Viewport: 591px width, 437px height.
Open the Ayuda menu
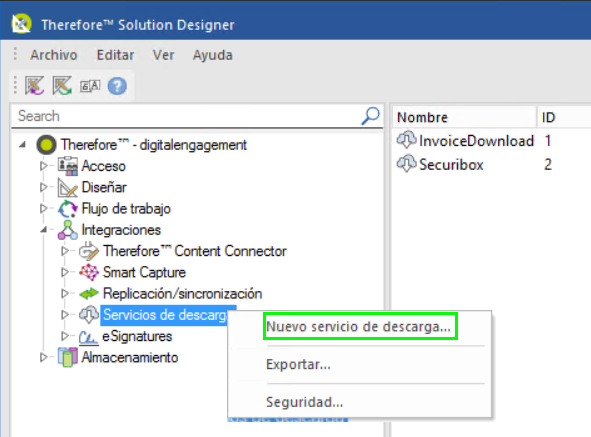pyautogui.click(x=213, y=55)
